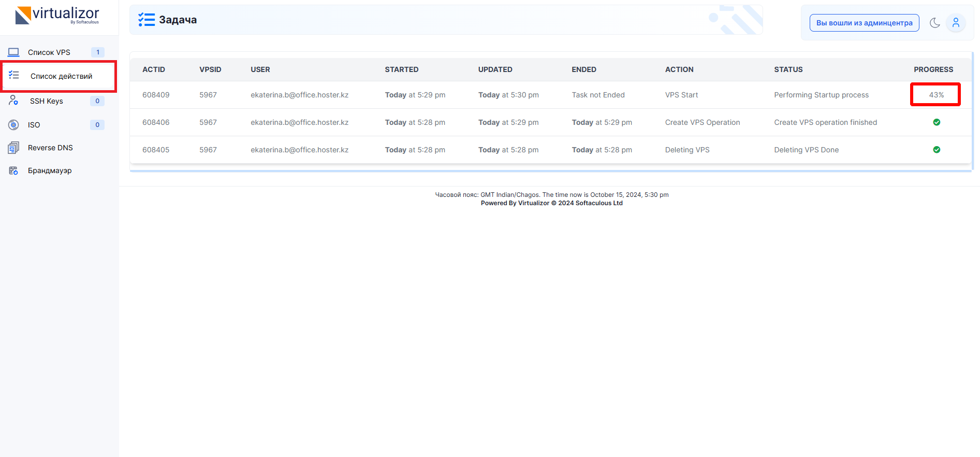Click the Virtualizor logo
Image resolution: width=980 pixels, height=457 pixels.
(x=57, y=15)
